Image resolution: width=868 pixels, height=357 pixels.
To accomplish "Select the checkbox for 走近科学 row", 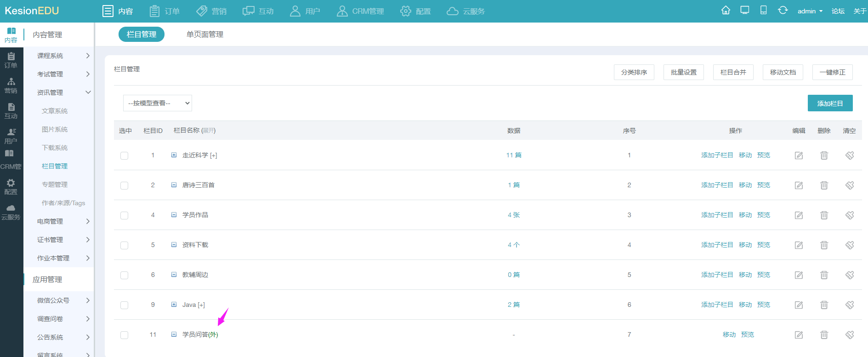I will point(124,155).
